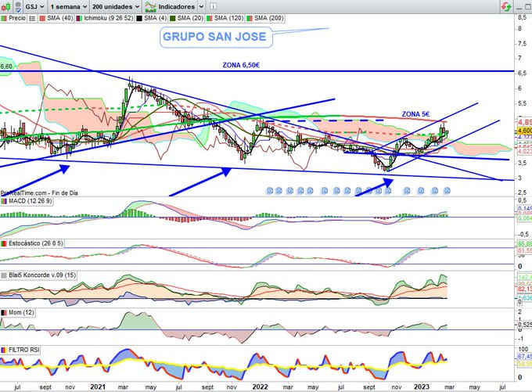
Task: Click the SMA (4) black swatch
Action: [x=139, y=18]
